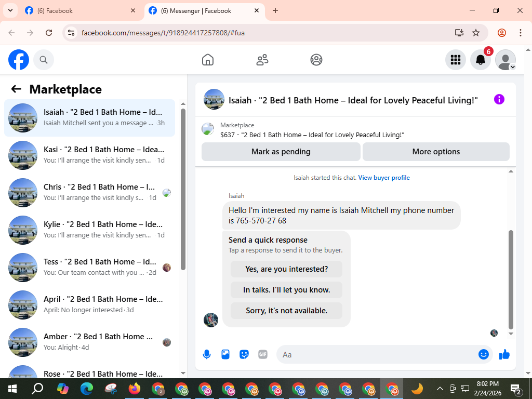Open View buyer profile link
The height and width of the screenshot is (399, 532).
[384, 178]
